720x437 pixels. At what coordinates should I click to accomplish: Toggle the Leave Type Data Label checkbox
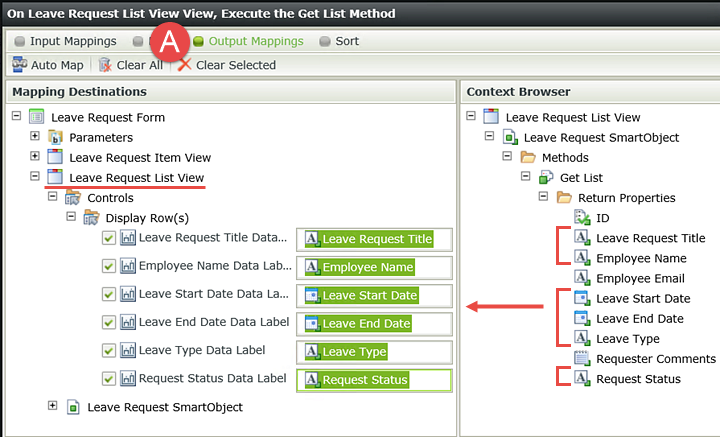[108, 351]
